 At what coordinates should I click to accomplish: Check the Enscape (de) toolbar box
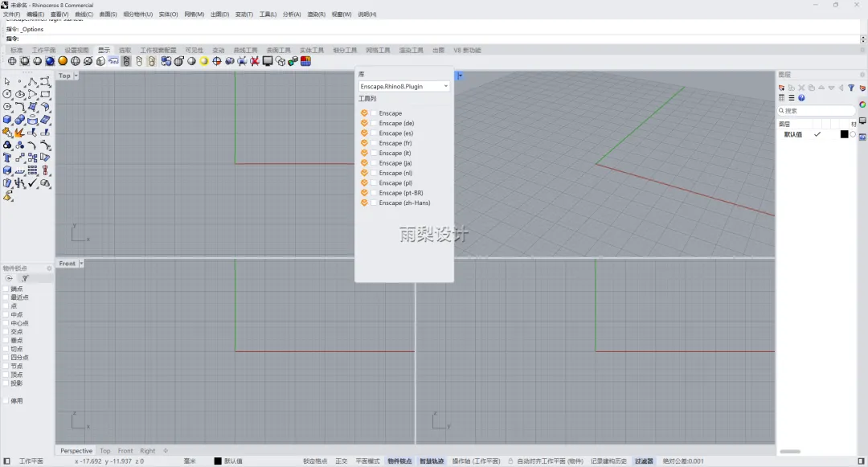pos(374,123)
